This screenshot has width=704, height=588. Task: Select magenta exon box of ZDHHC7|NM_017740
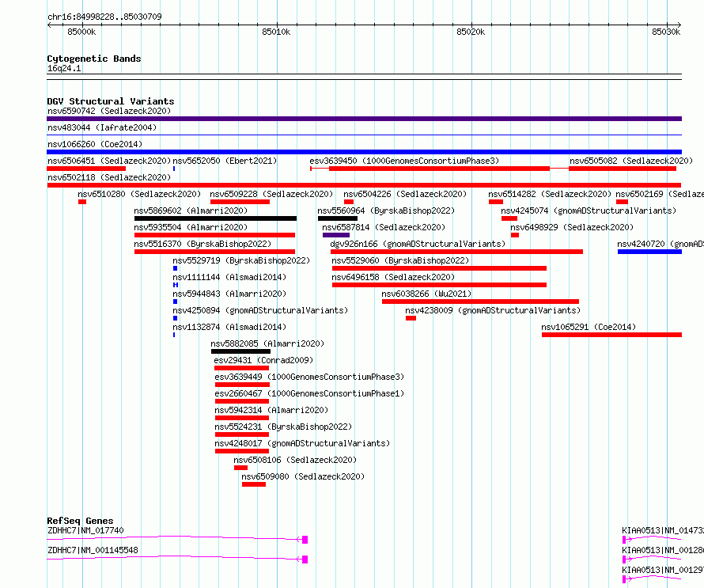point(305,540)
